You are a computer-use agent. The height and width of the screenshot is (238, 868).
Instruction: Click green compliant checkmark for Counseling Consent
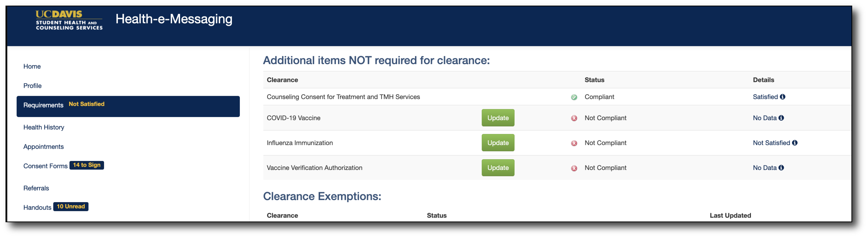coord(574,97)
